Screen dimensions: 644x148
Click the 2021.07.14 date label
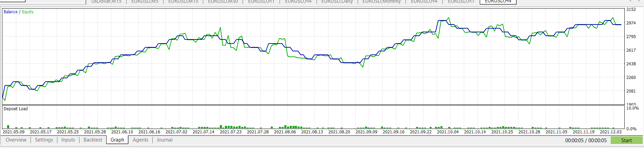point(204,132)
